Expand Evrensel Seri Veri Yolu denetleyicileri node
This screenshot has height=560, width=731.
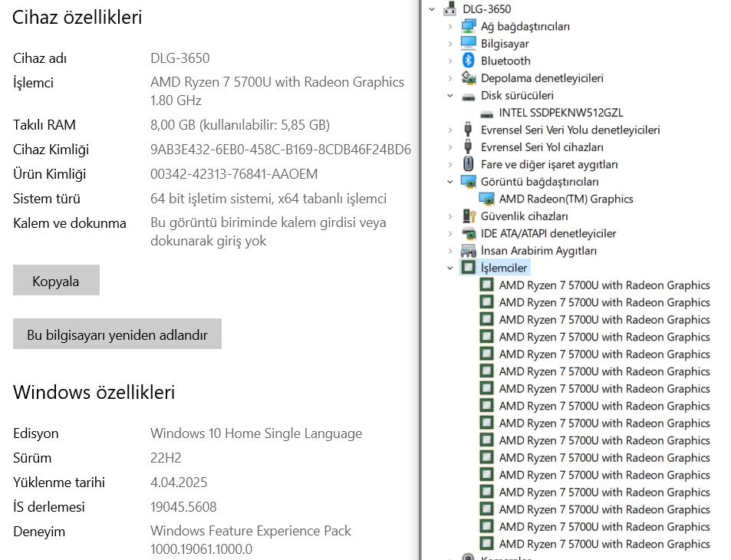click(x=450, y=130)
